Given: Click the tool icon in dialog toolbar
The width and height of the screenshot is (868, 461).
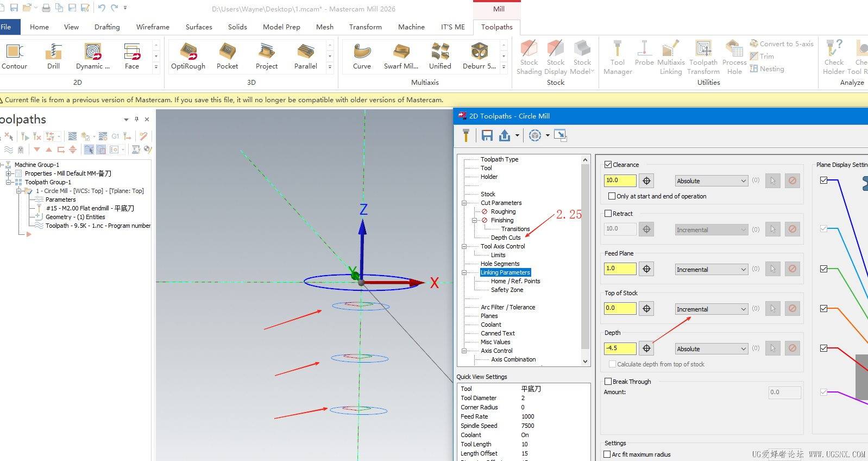Looking at the screenshot, I should [466, 135].
